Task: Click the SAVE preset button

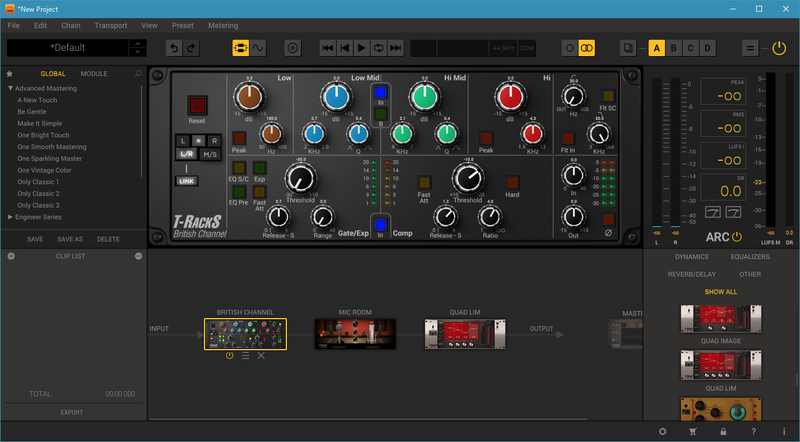Action: pos(35,239)
